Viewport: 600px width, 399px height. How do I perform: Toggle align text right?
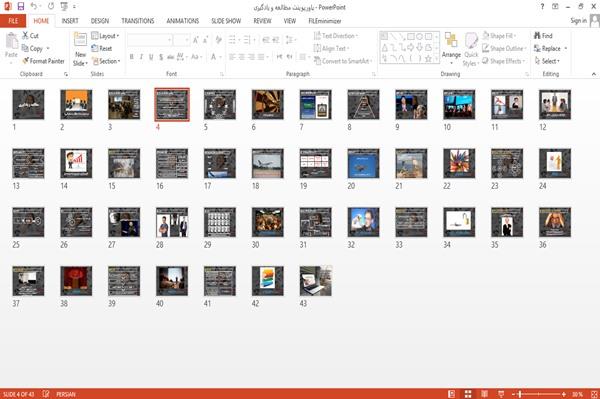point(251,57)
